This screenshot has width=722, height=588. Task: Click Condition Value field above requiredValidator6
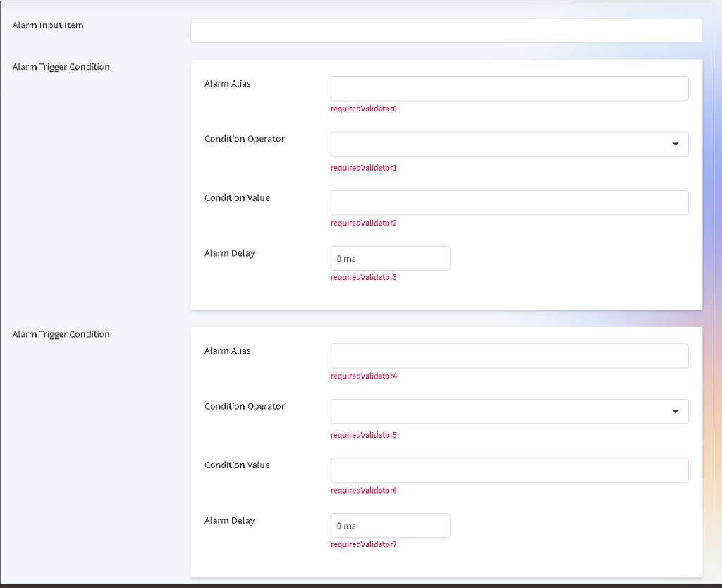click(x=509, y=470)
